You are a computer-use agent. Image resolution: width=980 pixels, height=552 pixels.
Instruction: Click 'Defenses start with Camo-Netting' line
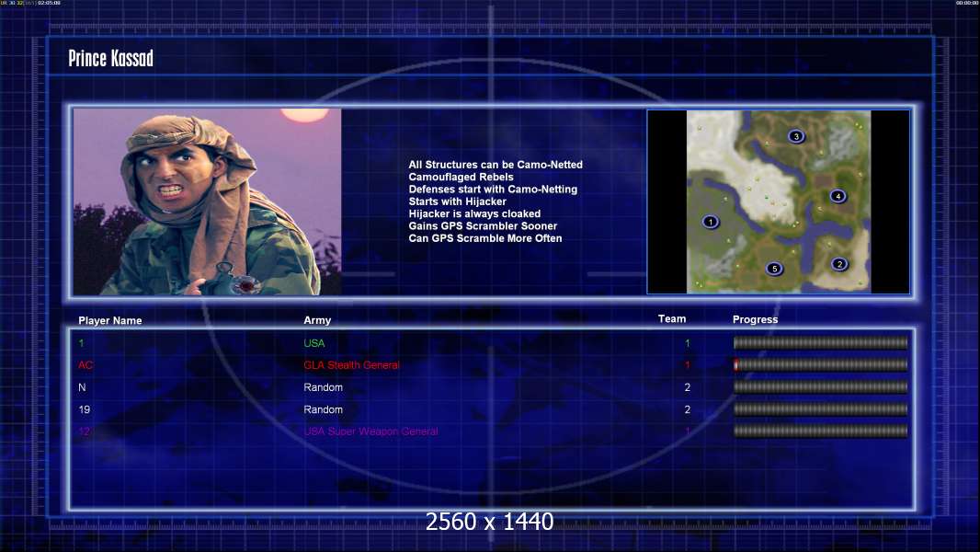(493, 190)
